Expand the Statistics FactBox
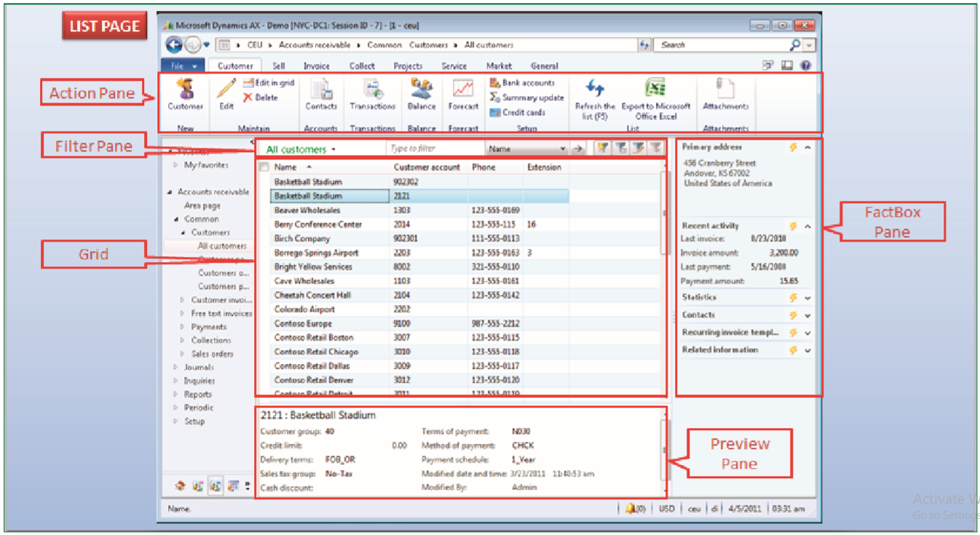Image resolution: width=980 pixels, height=535 pixels. coord(807,298)
